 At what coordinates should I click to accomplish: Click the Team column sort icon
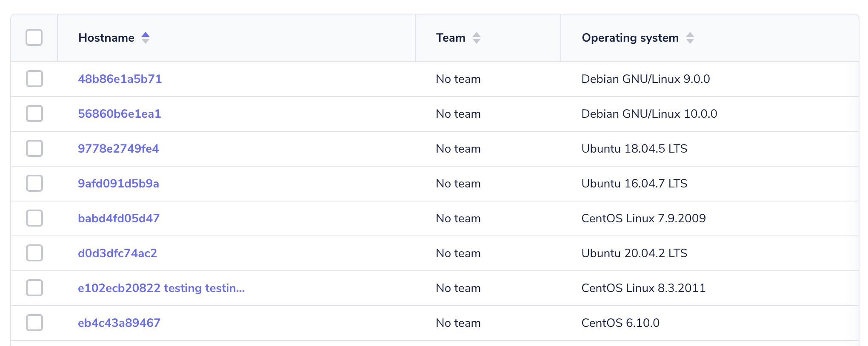tap(477, 37)
